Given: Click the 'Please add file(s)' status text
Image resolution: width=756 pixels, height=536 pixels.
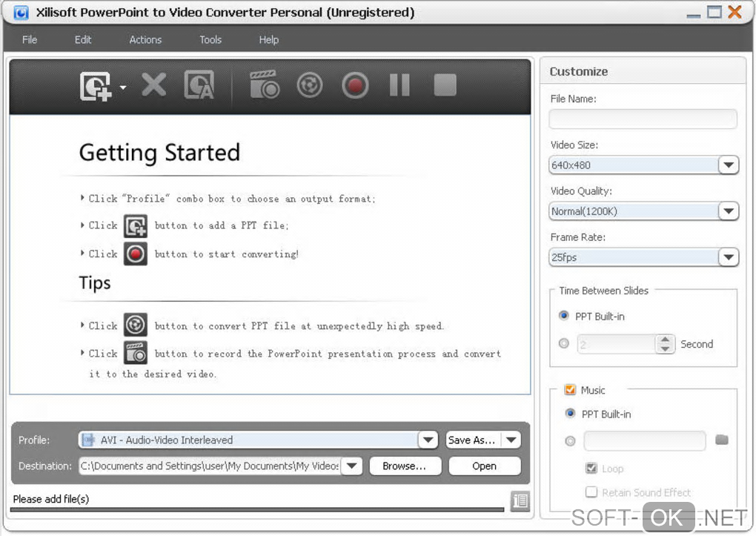Looking at the screenshot, I should (51, 499).
